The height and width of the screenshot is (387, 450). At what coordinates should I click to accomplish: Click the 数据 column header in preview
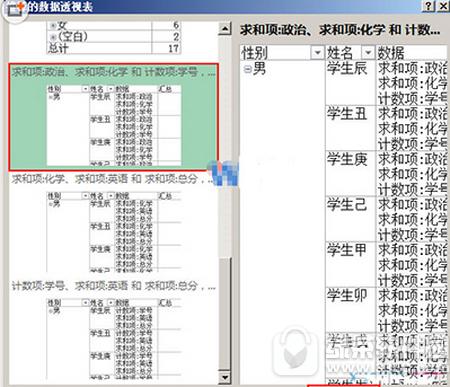[x=411, y=52]
